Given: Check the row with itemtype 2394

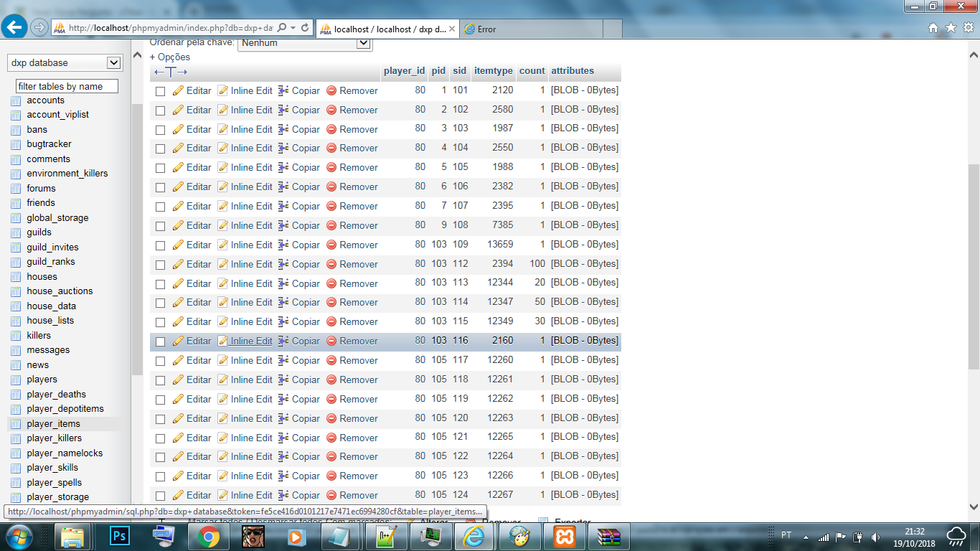Looking at the screenshot, I should pyautogui.click(x=160, y=265).
